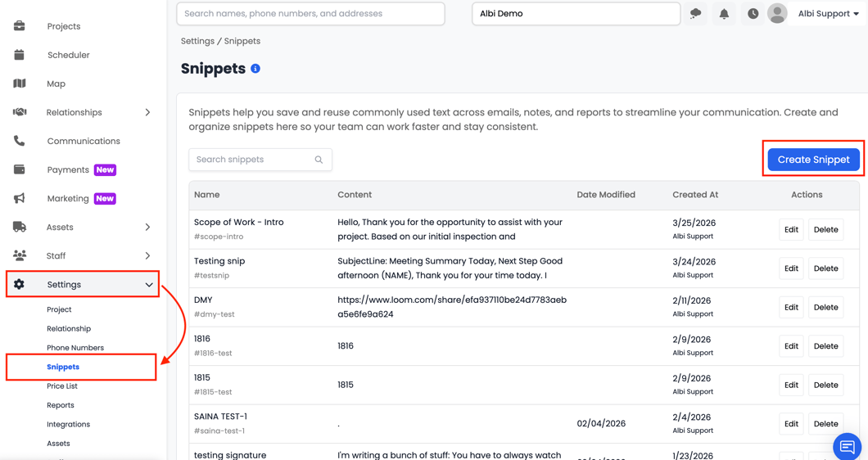Click the Settings gear icon

[20, 285]
